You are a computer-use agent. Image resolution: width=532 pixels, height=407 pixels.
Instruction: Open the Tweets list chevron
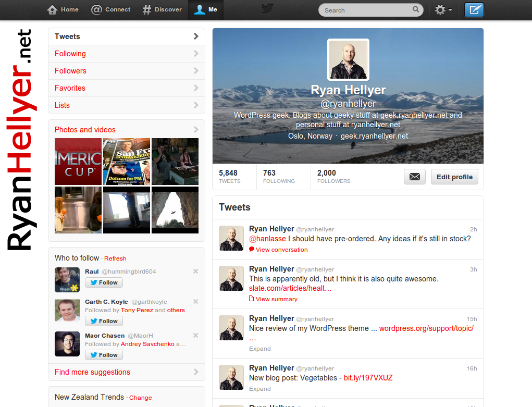tap(196, 36)
